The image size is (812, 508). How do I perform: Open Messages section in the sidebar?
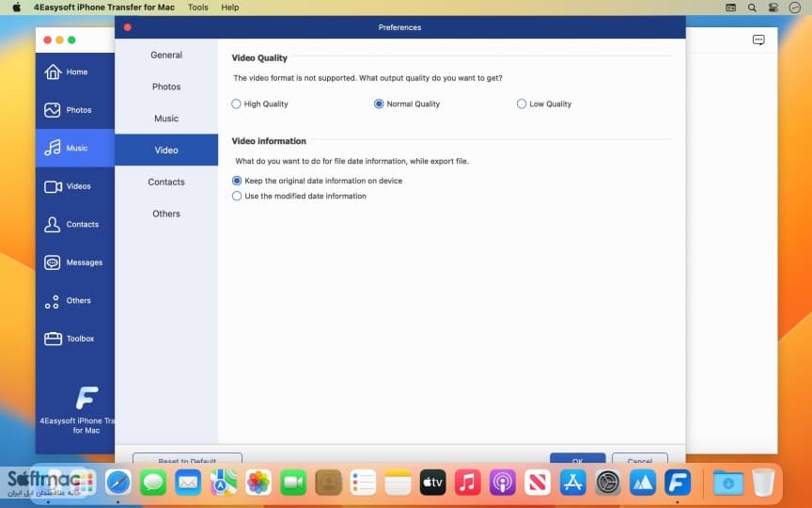click(x=75, y=262)
